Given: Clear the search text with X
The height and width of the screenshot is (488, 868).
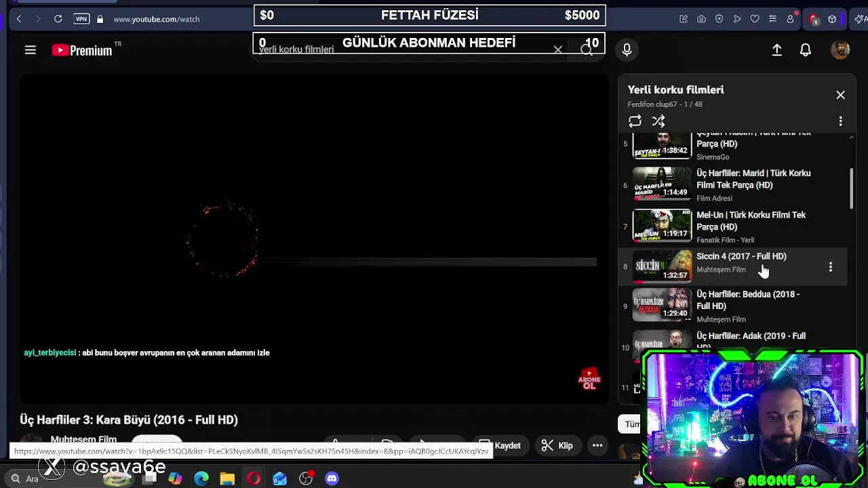Looking at the screenshot, I should 557,50.
